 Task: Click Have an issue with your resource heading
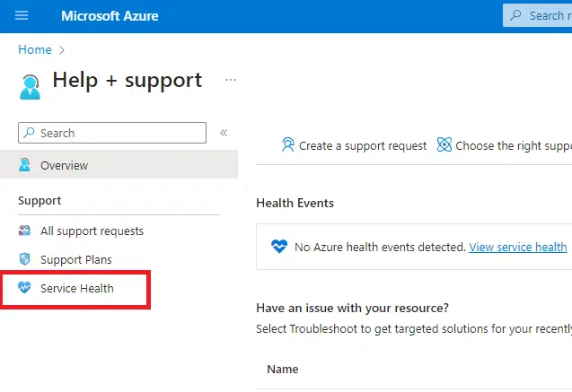click(352, 309)
